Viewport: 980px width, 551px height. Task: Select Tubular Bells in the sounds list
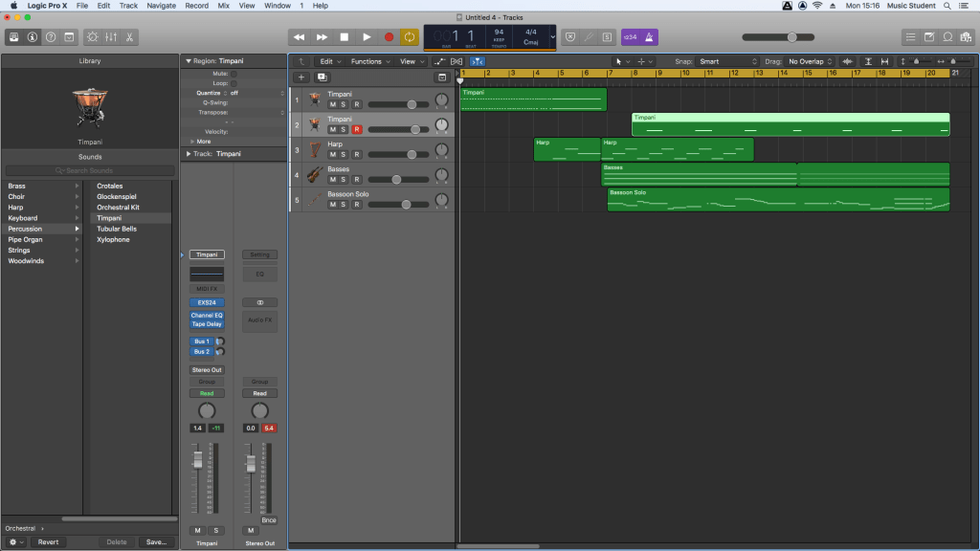tap(116, 229)
